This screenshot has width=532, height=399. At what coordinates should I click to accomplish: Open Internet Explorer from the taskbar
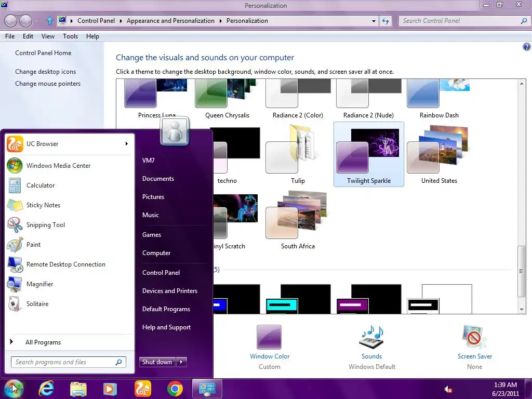coord(46,389)
